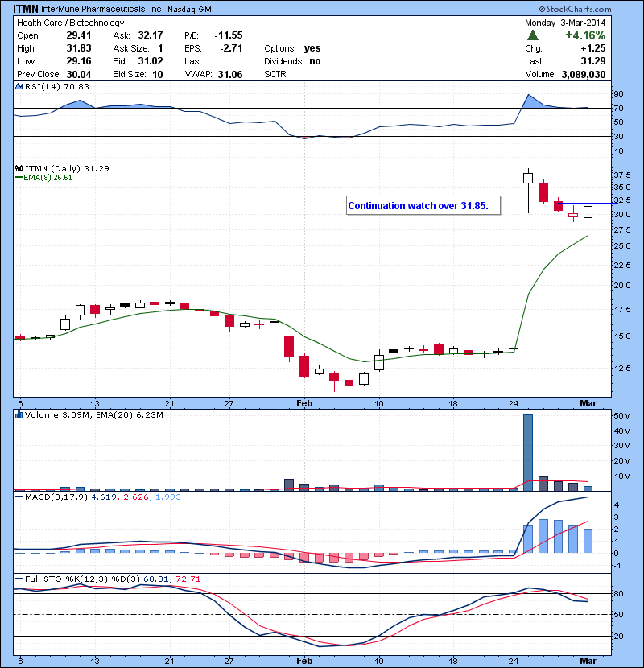Click the Options 'yes' value
The width and height of the screenshot is (644, 668).
tap(312, 48)
